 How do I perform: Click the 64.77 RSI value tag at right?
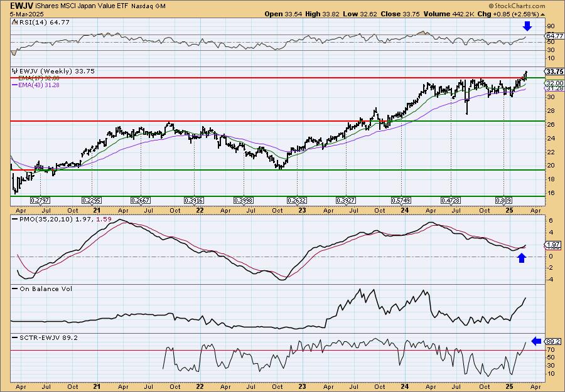(x=554, y=36)
